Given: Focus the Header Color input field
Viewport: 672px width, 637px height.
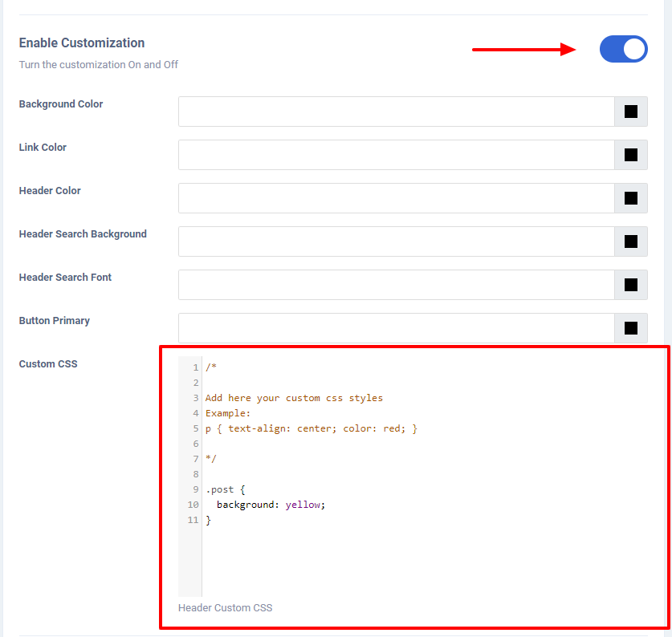Looking at the screenshot, I should click(x=397, y=198).
